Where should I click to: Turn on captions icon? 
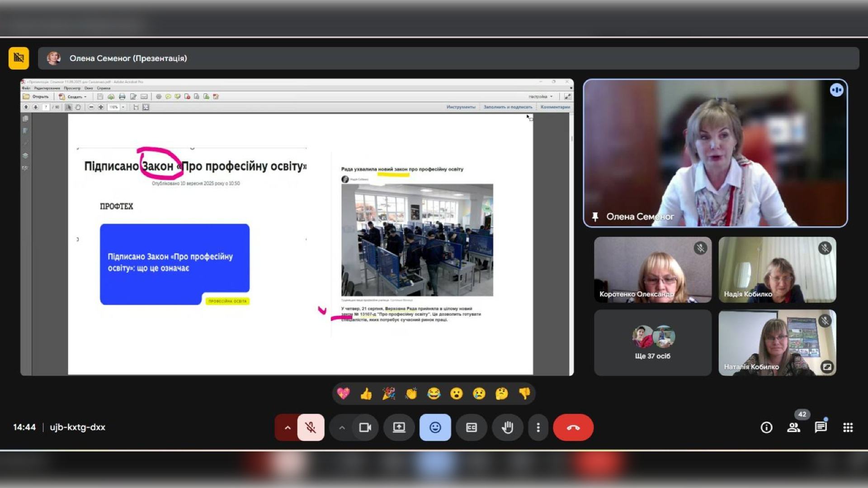tap(471, 427)
